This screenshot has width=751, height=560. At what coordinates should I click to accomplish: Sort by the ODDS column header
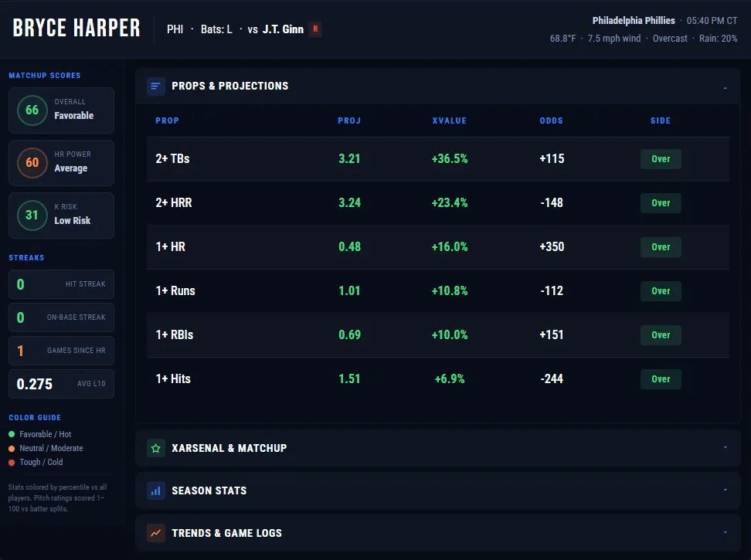click(x=552, y=120)
